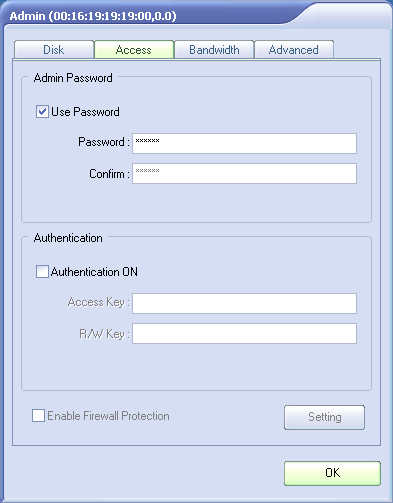The height and width of the screenshot is (503, 393).
Task: Confirm the dialog with OK
Action: pyautogui.click(x=332, y=473)
